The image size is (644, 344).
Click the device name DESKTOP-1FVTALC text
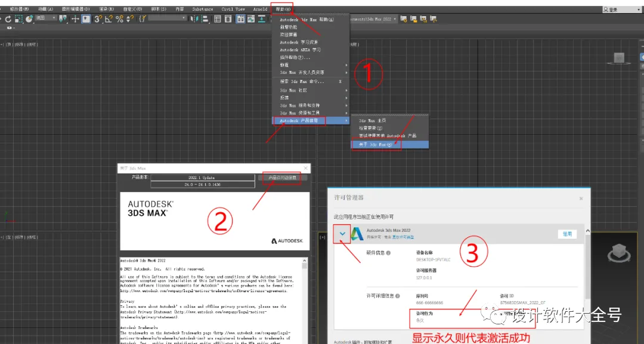tap(434, 260)
